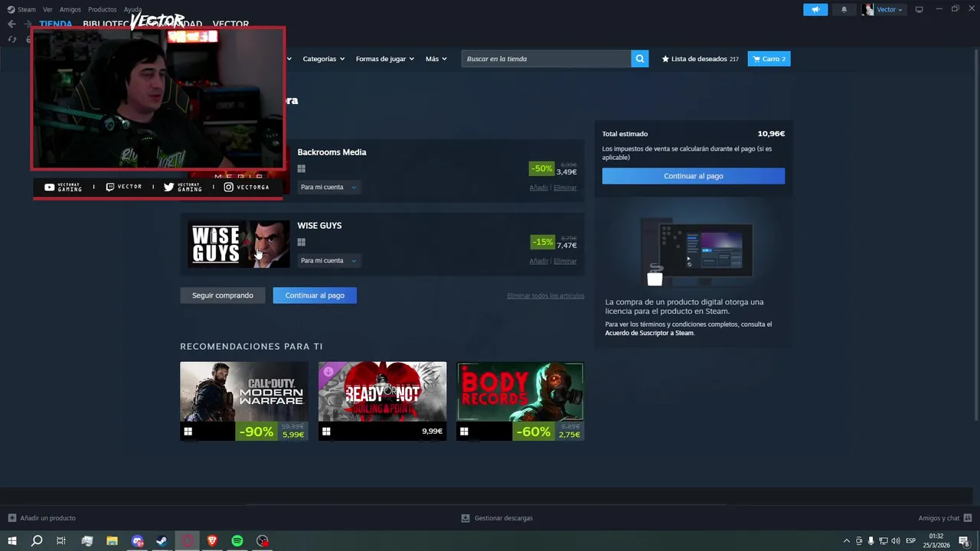Open File Explorer from taskbar

pyautogui.click(x=112, y=541)
